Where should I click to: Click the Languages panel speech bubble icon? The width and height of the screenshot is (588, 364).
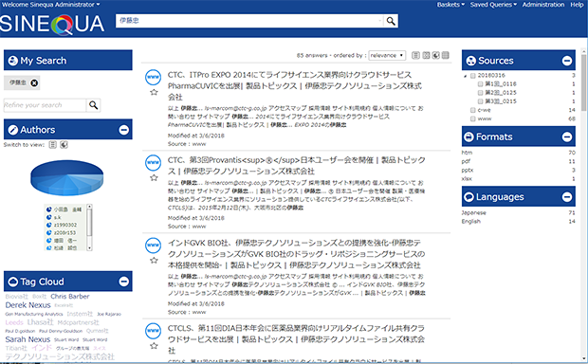(469, 197)
